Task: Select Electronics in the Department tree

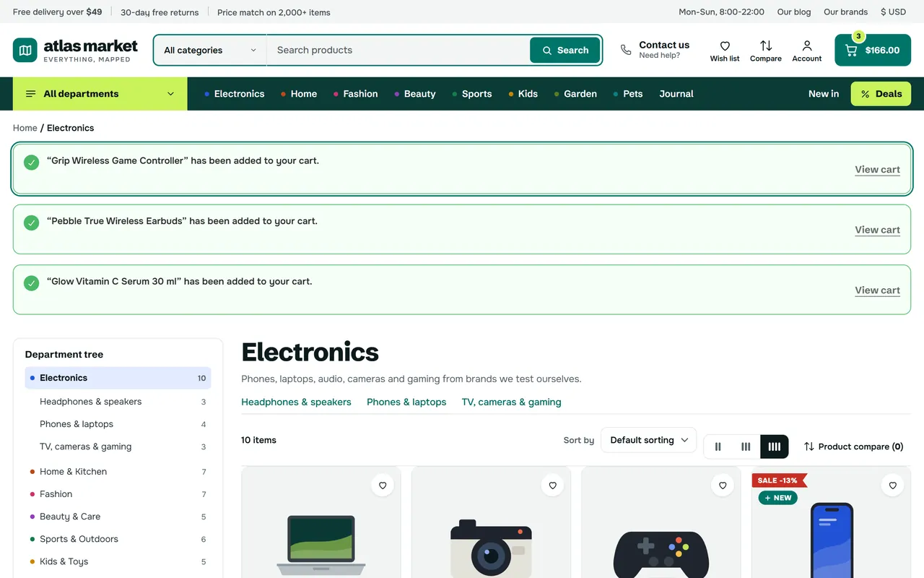Action: [x=118, y=378]
